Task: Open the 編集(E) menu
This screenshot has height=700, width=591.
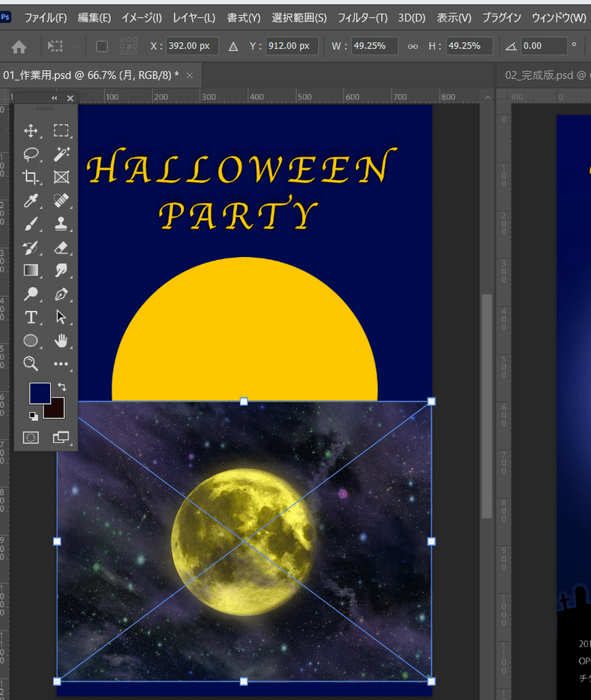Action: (x=95, y=18)
